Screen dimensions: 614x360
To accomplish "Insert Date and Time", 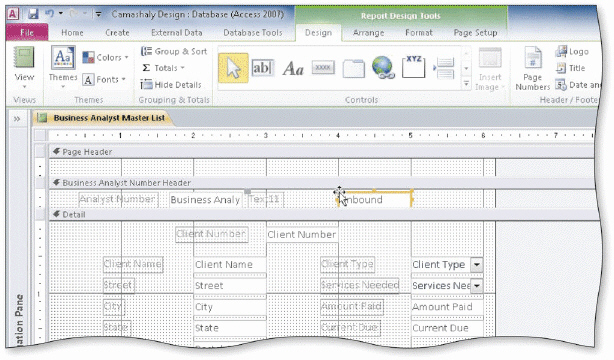I will tap(577, 85).
